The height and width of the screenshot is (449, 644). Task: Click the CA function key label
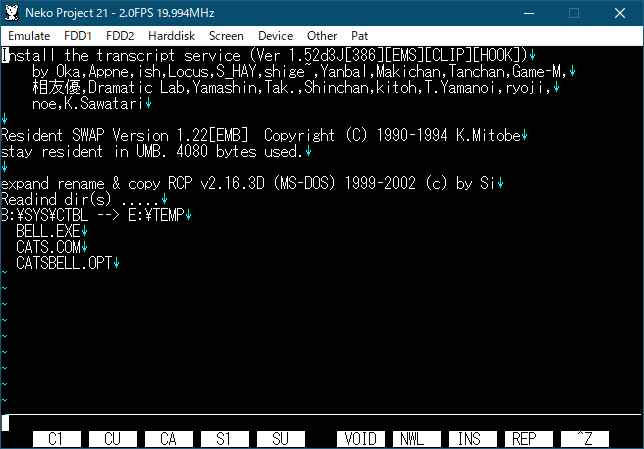[169, 439]
